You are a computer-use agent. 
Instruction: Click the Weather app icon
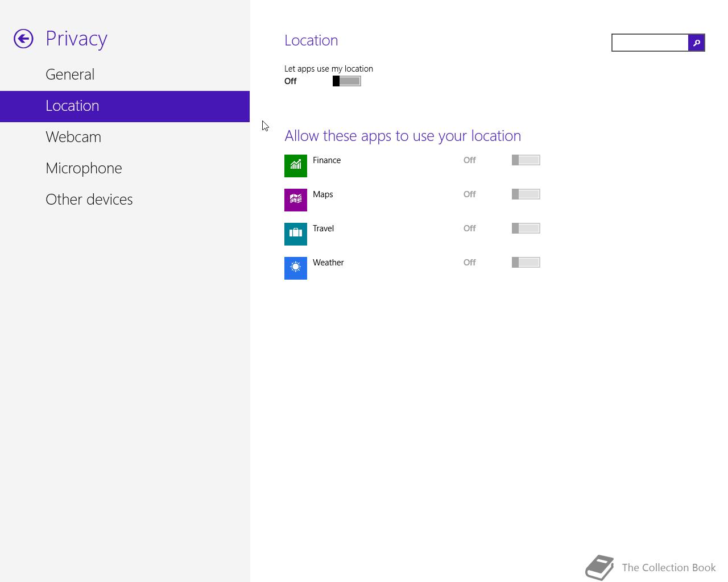pos(296,268)
